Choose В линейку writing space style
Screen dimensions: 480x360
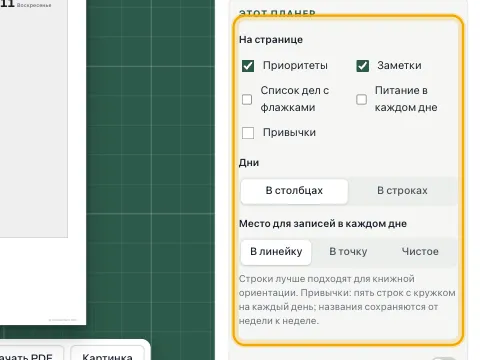click(276, 252)
